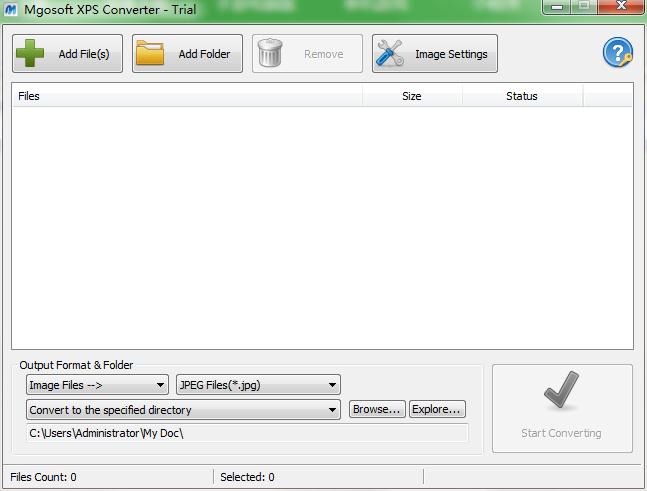647x491 pixels.
Task: Click the Mgosoft app icon in title bar
Action: point(10,9)
